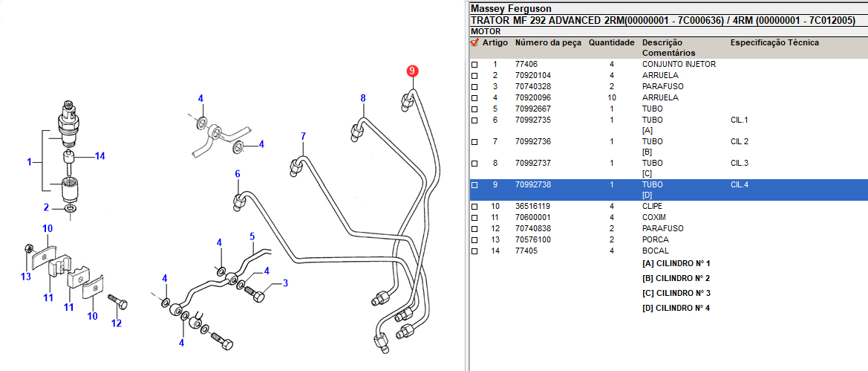This screenshot has width=868, height=371.
Task: Click callout number 1 for injector assembly
Action: (x=30, y=161)
